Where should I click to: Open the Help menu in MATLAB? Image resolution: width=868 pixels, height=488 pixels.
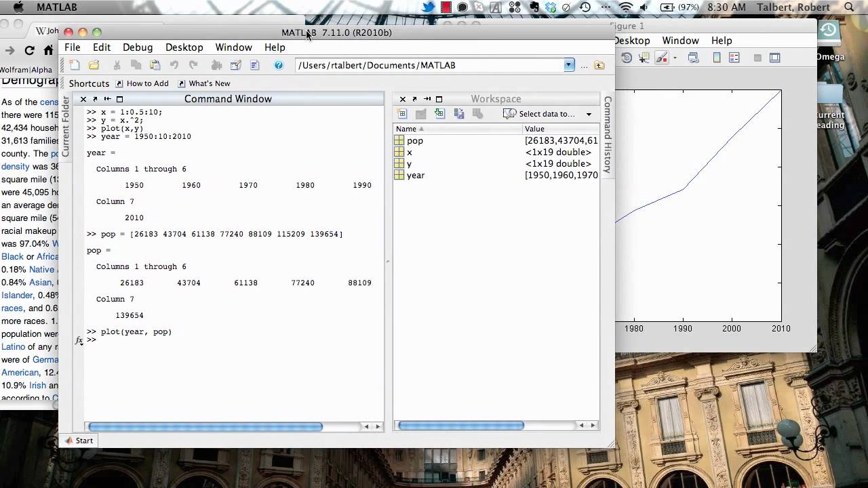275,47
